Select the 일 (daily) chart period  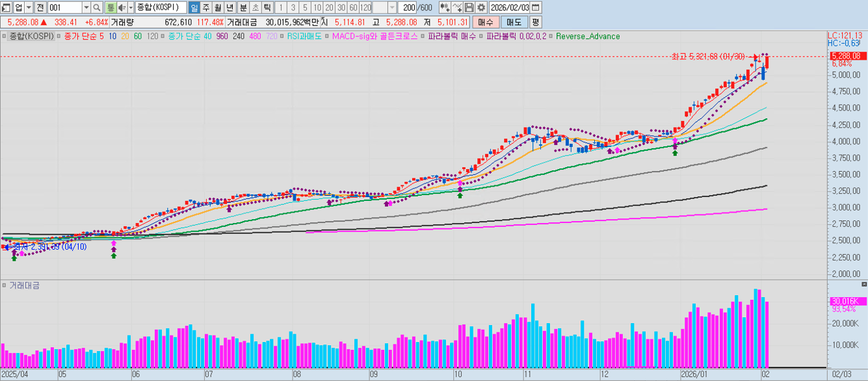click(194, 7)
